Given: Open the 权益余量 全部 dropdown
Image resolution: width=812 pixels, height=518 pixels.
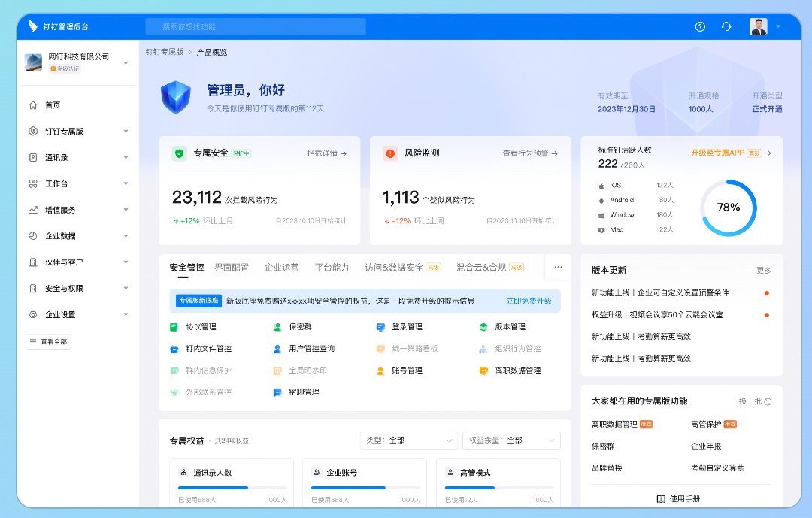Looking at the screenshot, I should click(x=511, y=441).
